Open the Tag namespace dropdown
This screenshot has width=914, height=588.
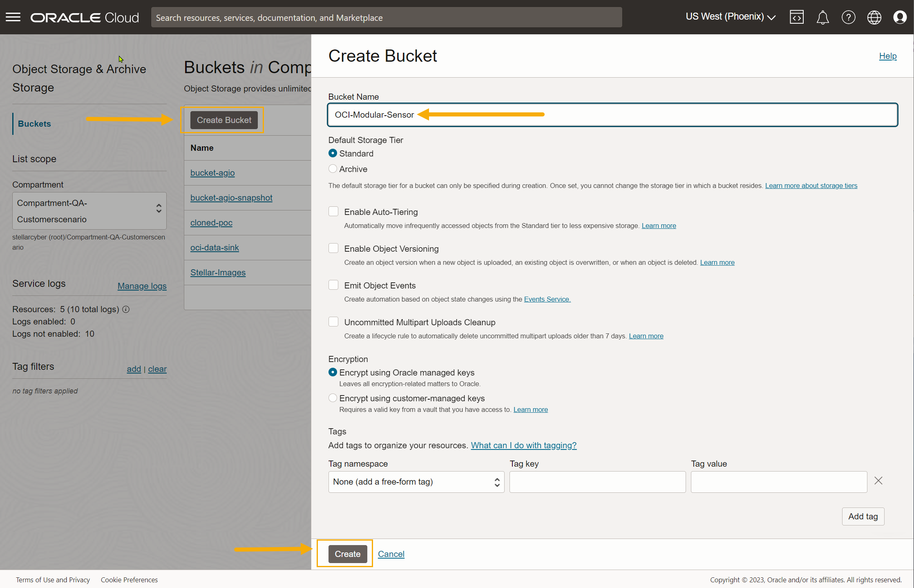(416, 482)
